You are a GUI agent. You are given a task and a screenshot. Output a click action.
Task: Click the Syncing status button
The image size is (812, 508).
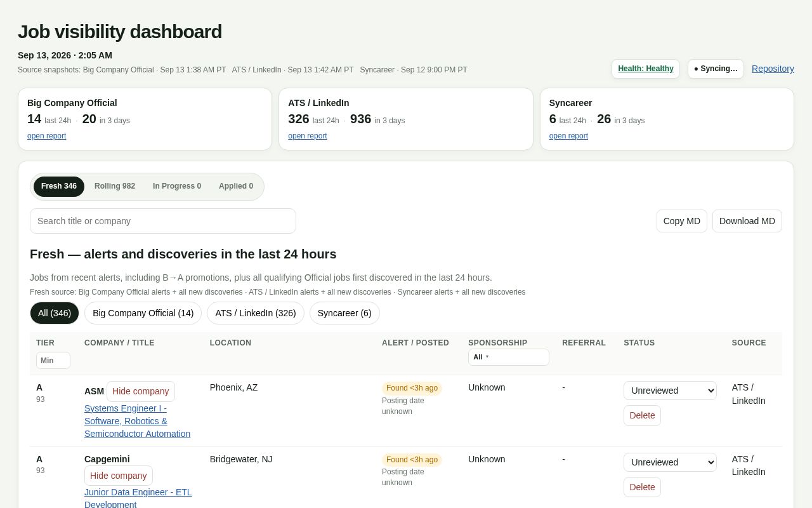[716, 69]
